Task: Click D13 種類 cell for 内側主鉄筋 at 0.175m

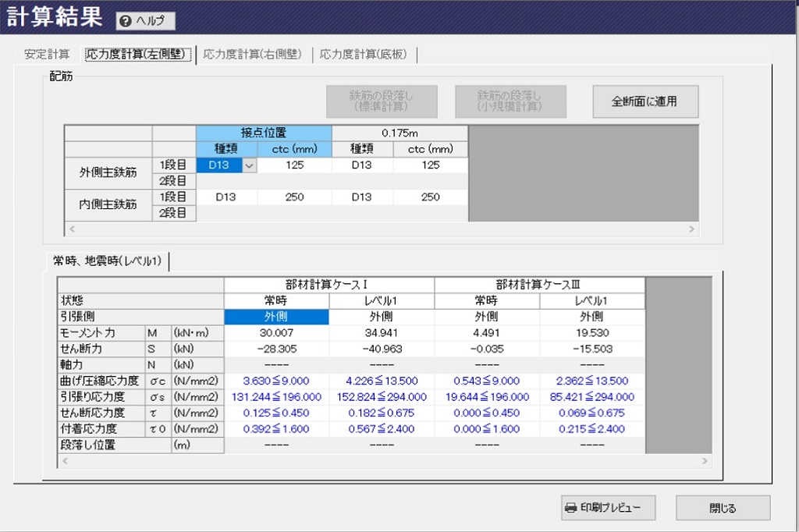Action: (362, 197)
